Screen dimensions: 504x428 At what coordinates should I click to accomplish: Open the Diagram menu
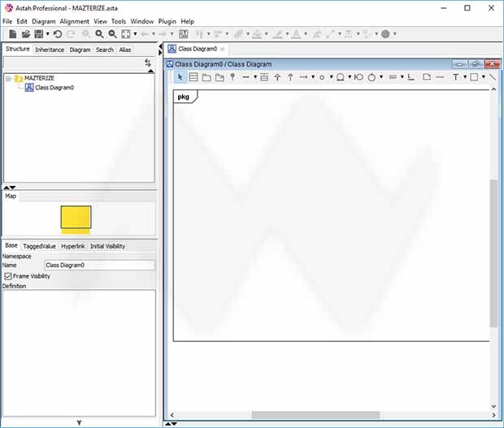[x=43, y=21]
